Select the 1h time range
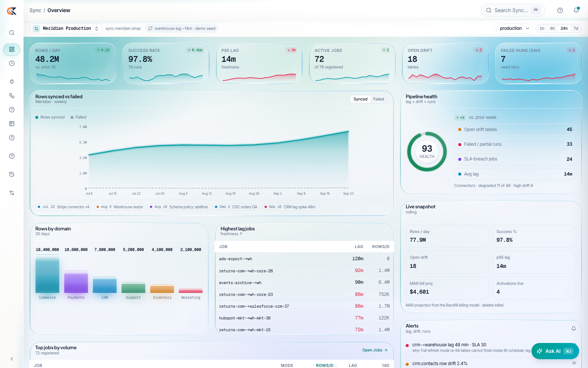The image size is (588, 368). point(542,29)
